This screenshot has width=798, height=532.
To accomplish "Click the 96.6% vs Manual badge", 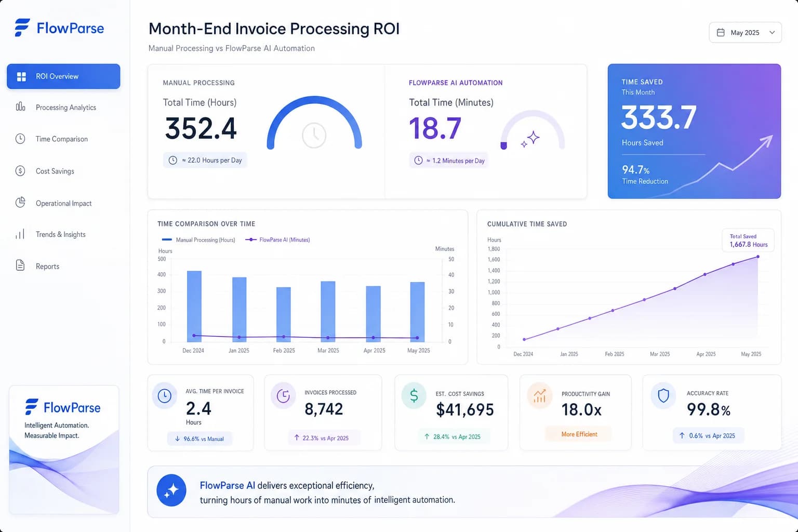I will click(x=200, y=438).
